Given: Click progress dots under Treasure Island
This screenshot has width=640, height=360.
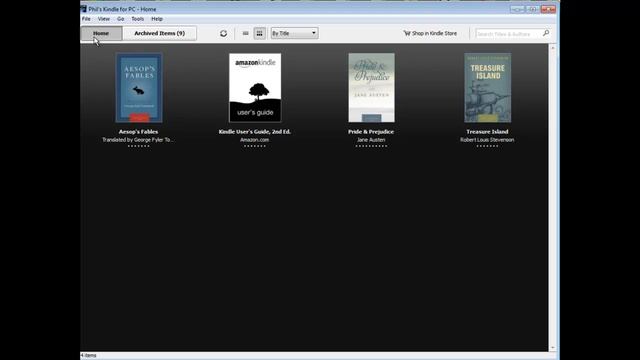Looking at the screenshot, I should tap(487, 146).
